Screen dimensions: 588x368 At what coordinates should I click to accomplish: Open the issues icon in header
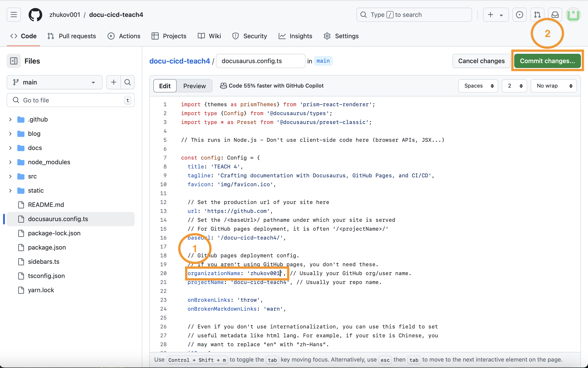coord(519,15)
